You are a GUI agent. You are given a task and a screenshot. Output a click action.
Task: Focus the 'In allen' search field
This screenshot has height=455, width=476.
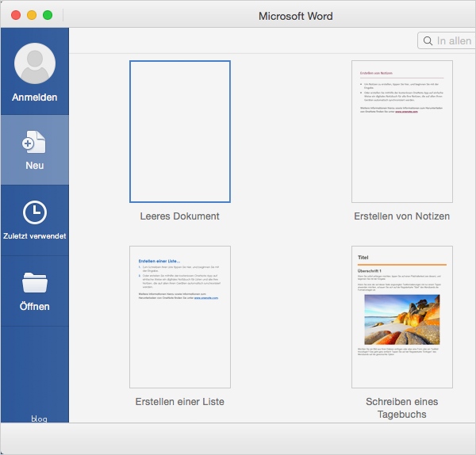click(446, 40)
